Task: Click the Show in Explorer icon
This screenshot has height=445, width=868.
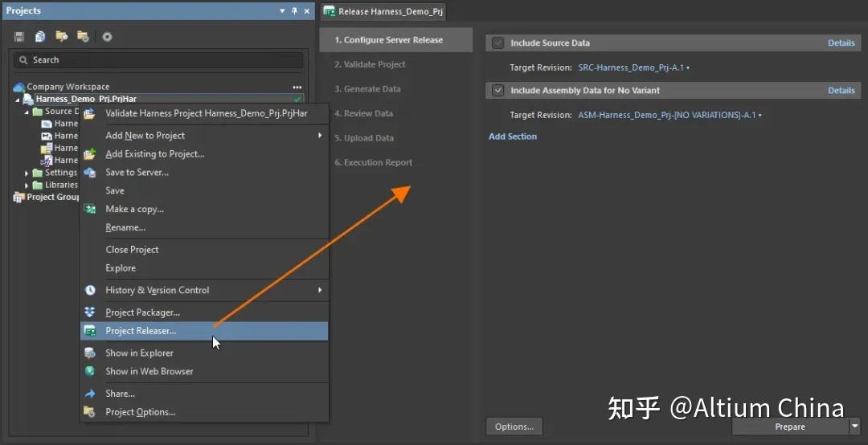Action: coord(90,353)
